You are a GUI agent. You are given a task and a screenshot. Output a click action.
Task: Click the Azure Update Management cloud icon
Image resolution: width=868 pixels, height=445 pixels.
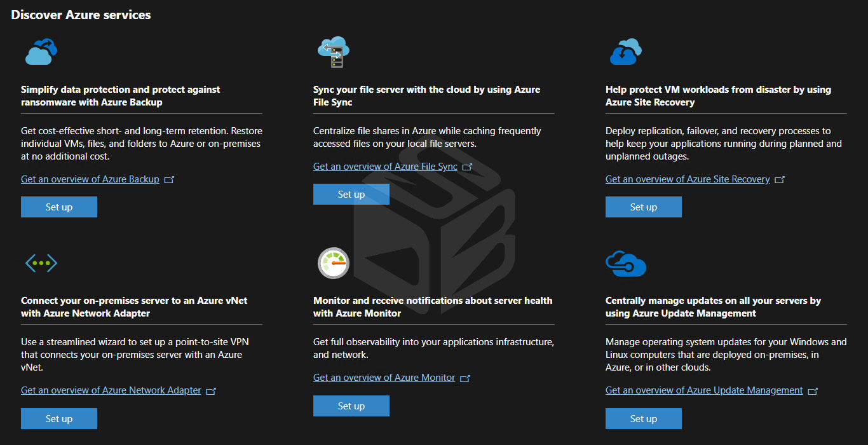(x=625, y=263)
